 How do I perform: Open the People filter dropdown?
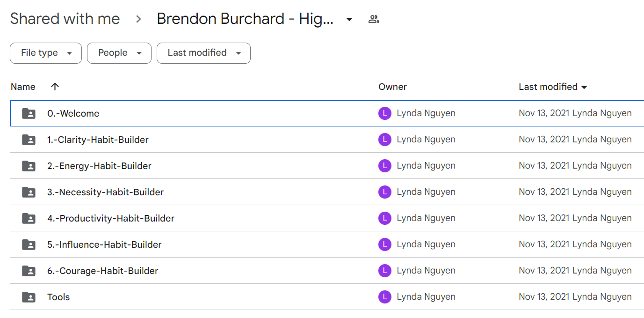[x=119, y=53]
